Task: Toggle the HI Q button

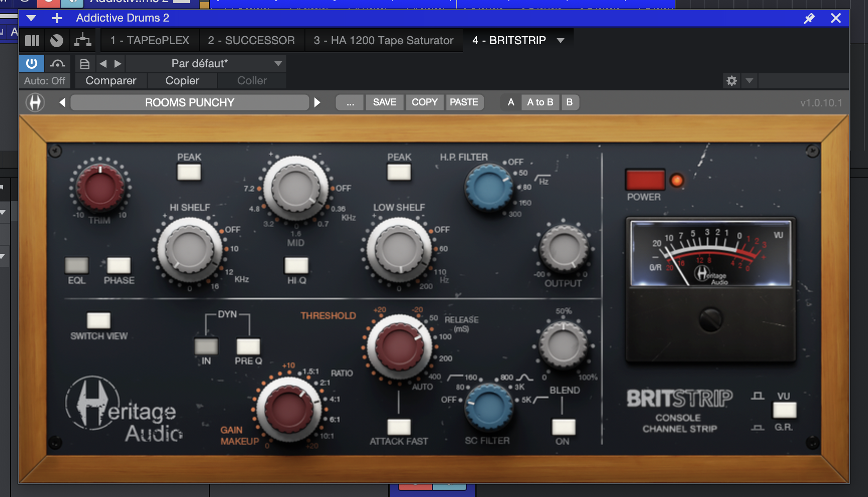Action: [296, 265]
